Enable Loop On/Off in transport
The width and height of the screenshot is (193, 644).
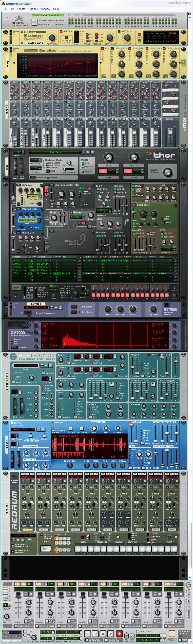pos(137,631)
